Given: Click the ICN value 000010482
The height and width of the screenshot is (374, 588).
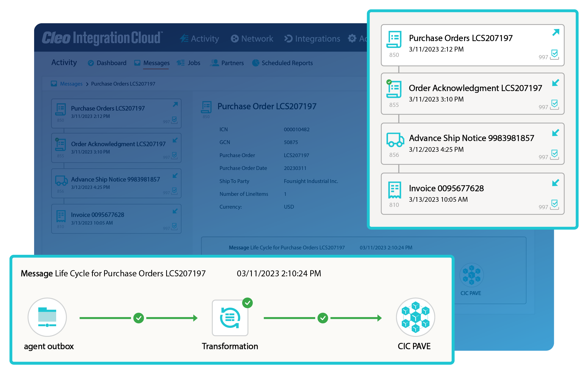Looking at the screenshot, I should pos(297,129).
